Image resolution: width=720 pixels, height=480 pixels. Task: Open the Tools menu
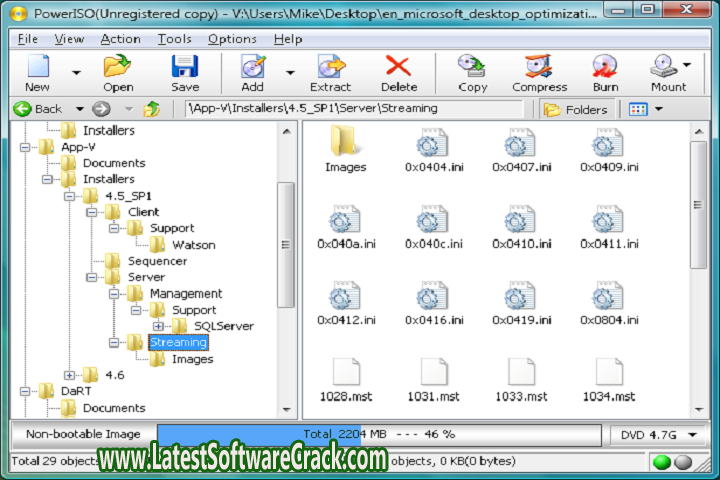[x=174, y=39]
